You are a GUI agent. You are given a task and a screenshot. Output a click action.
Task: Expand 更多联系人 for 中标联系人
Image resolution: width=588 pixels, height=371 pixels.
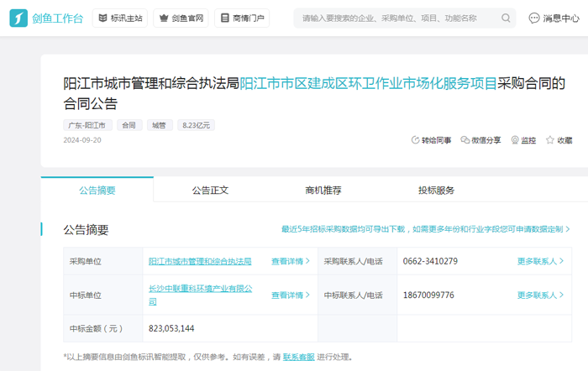pos(540,295)
